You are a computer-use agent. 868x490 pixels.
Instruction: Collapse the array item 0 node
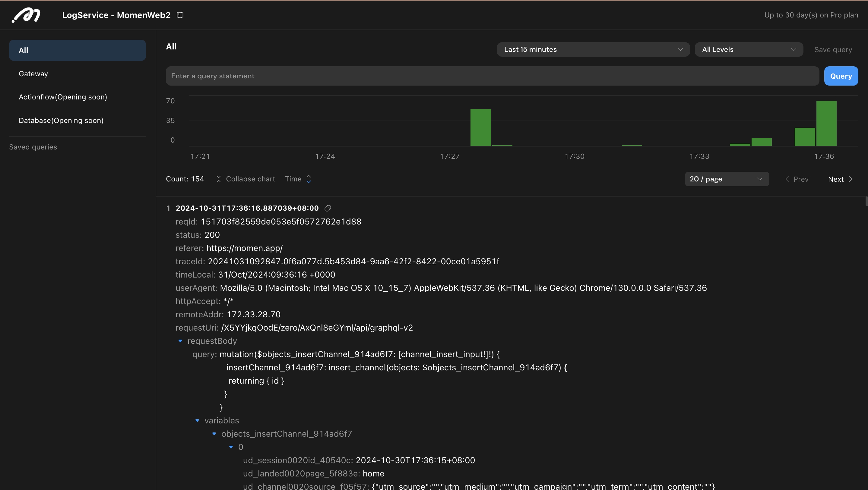pyautogui.click(x=231, y=447)
